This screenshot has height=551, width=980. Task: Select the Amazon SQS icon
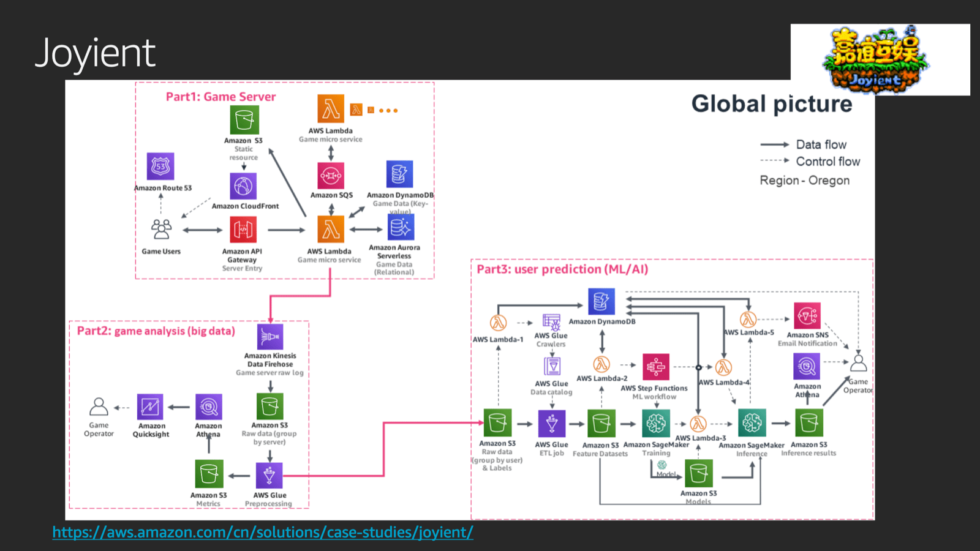coord(331,176)
